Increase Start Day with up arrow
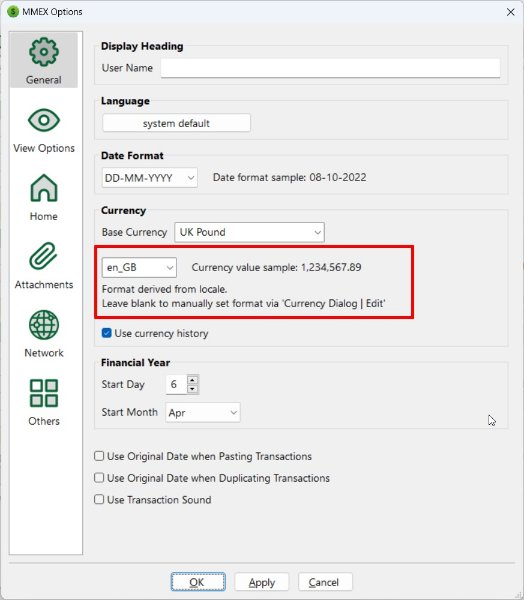 tap(193, 380)
